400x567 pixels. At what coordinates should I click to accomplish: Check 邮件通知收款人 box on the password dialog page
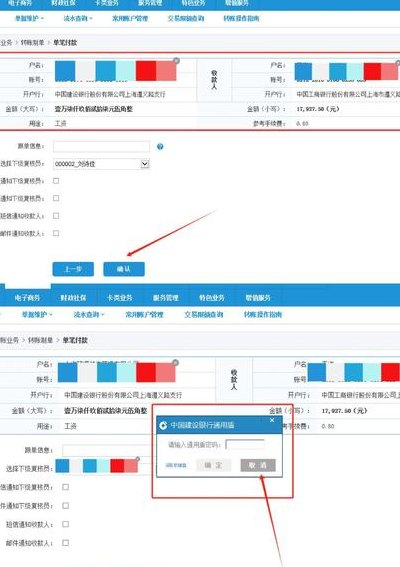[x=65, y=543]
